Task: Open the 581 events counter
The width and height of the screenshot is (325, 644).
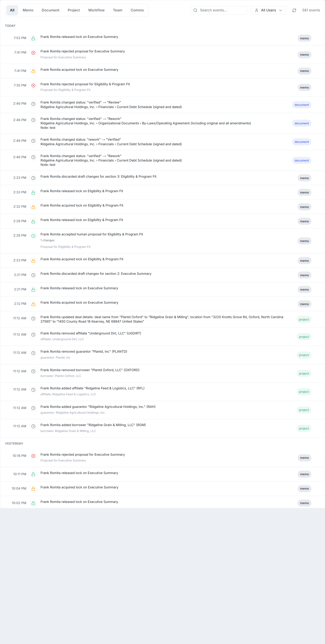Action: pyautogui.click(x=311, y=10)
